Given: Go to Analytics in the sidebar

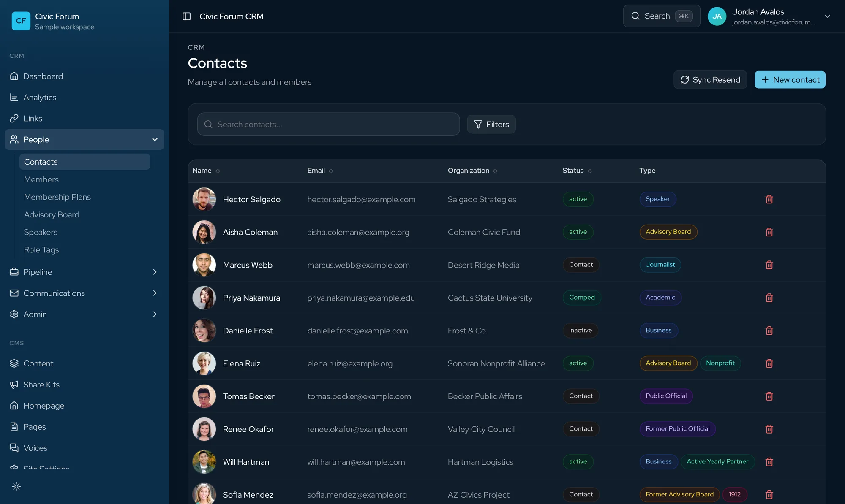Looking at the screenshot, I should [84, 97].
